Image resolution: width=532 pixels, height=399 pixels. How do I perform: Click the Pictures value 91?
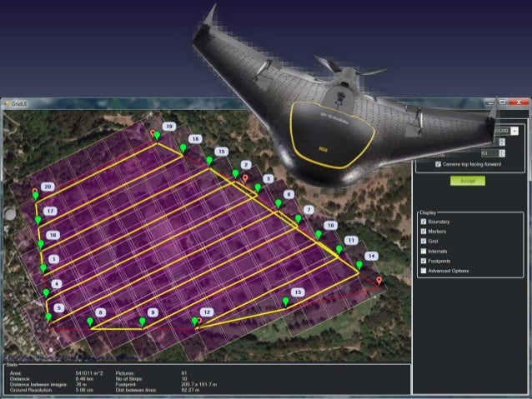pos(184,373)
